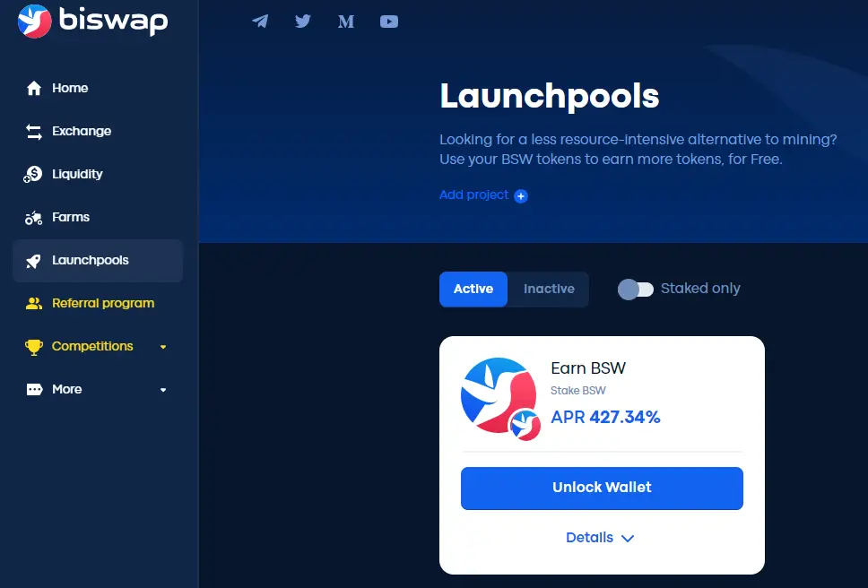Click the Details link text
The width and height of the screenshot is (868, 588).
point(589,537)
